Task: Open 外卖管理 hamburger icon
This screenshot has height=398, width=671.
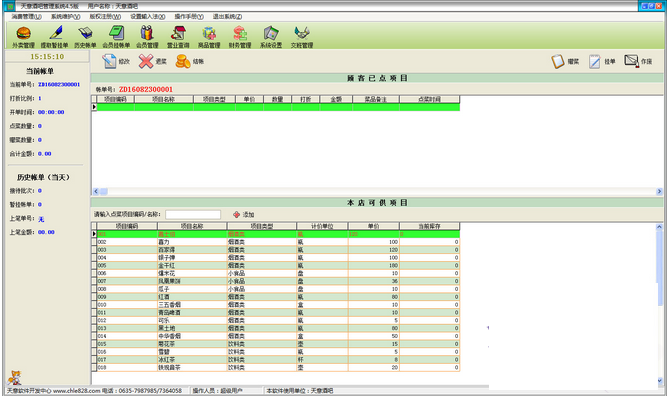Action: pyautogui.click(x=23, y=37)
